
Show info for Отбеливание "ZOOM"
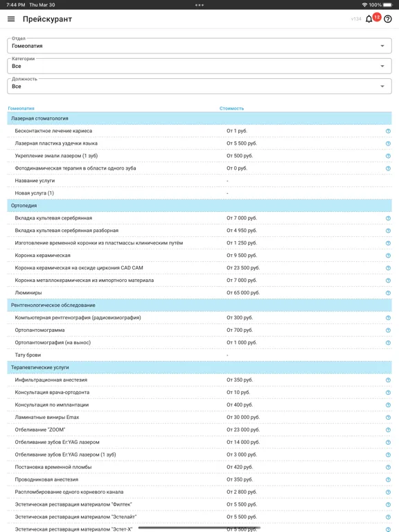pyautogui.click(x=388, y=430)
